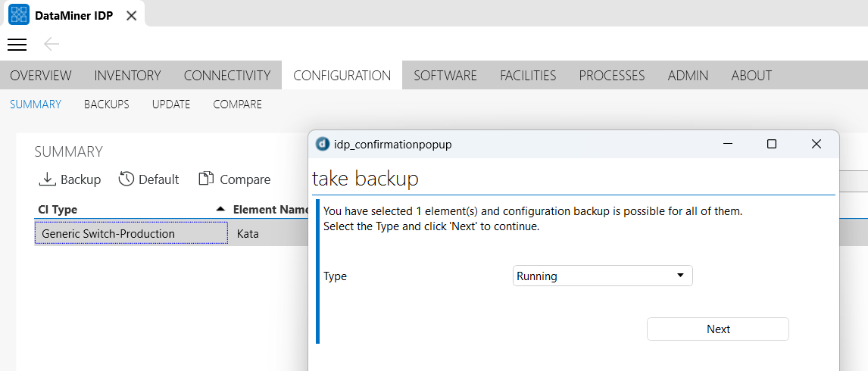
Task: Open the hamburger menu
Action: click(x=17, y=45)
